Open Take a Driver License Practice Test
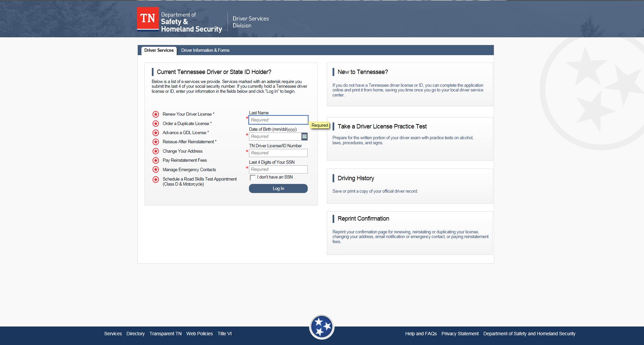The image size is (644, 345). 382,126
